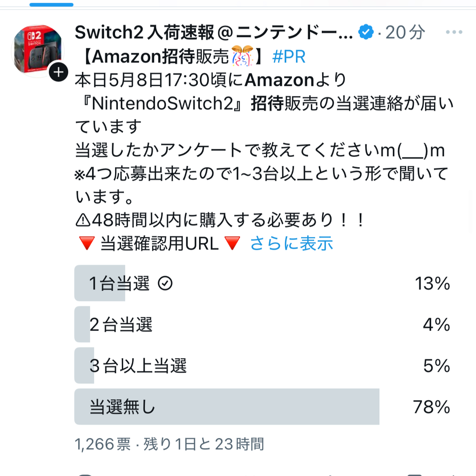Select the blue-underlined active tab at top
Image resolution: width=476 pixels, height=476 pixels.
pos(51,4)
